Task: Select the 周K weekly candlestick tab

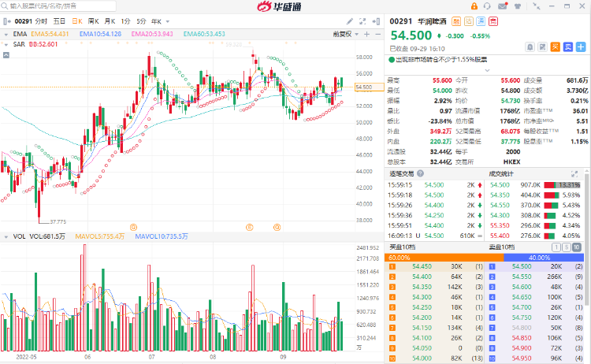Action: 94,21
